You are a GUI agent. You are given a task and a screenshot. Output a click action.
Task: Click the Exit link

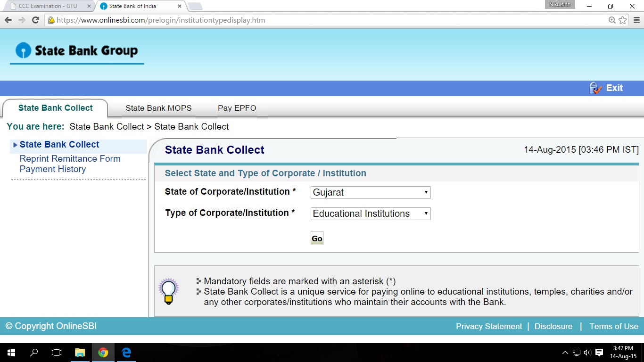click(x=614, y=88)
